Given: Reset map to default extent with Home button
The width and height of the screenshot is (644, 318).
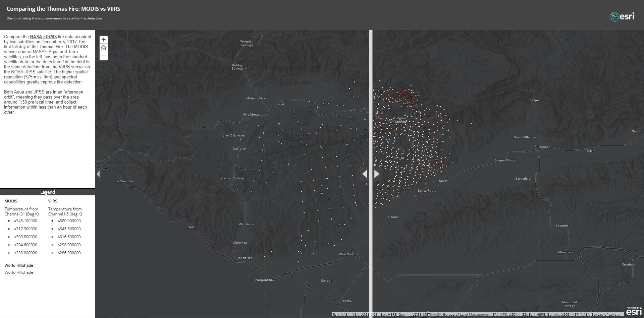Looking at the screenshot, I should (x=104, y=48).
